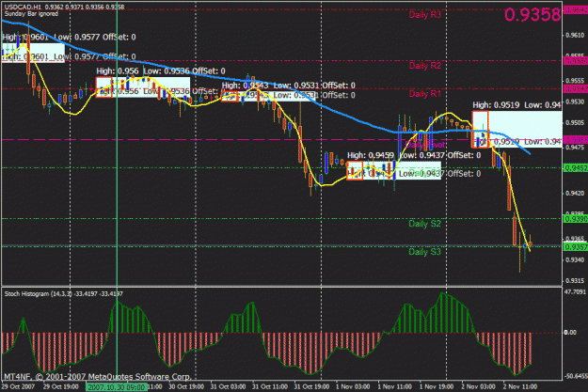Click the '31 Oct 03:00' time axis label
Viewport: 588px width, 392px height.
coord(228,386)
